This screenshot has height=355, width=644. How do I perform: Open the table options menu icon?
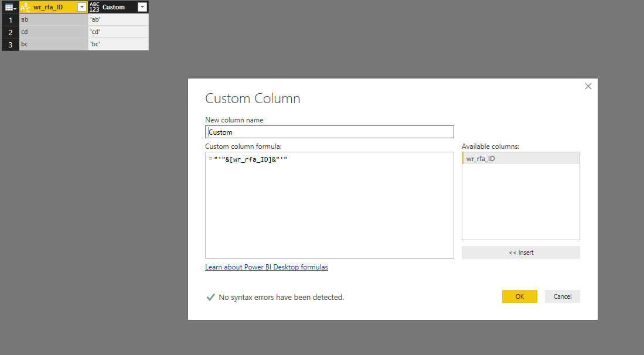tap(11, 8)
